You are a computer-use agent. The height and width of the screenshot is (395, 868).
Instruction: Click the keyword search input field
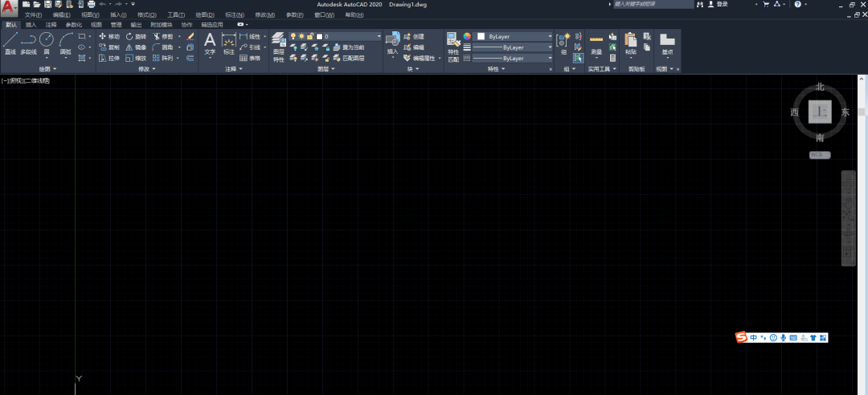pos(651,4)
